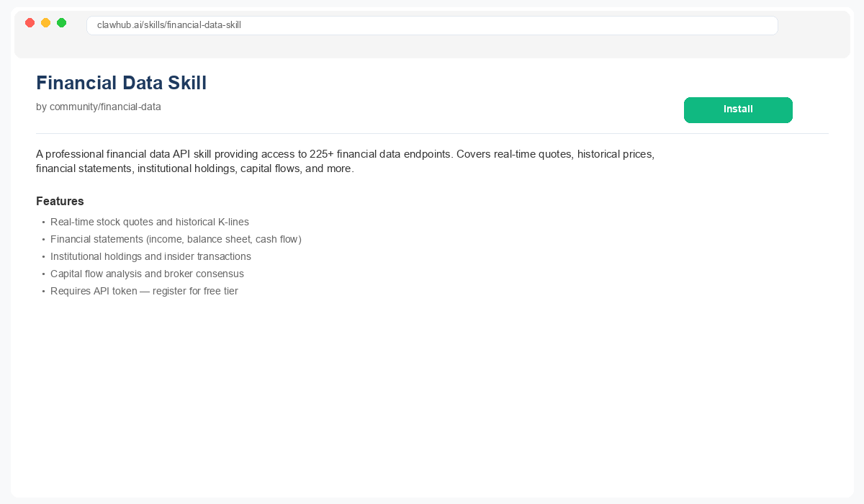Select the Institutional holdings and insider transactions item
The width and height of the screenshot is (864, 504).
coord(150,256)
